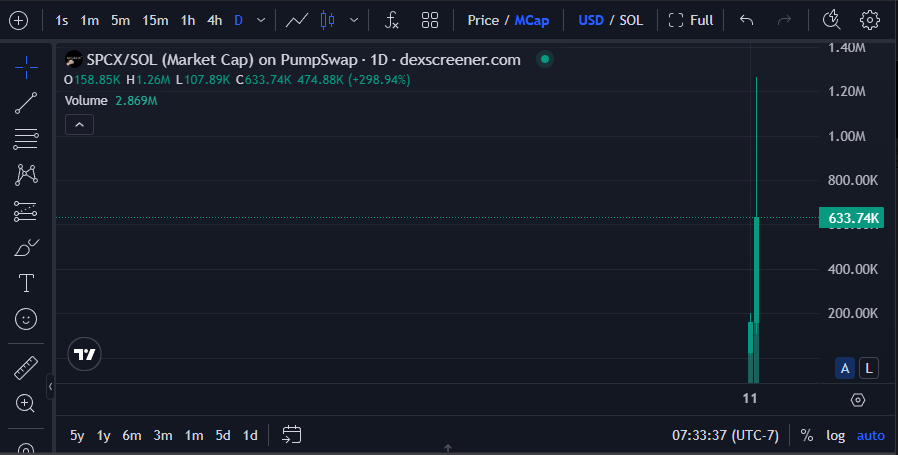Click the compare or add symbol plus icon

[18, 21]
